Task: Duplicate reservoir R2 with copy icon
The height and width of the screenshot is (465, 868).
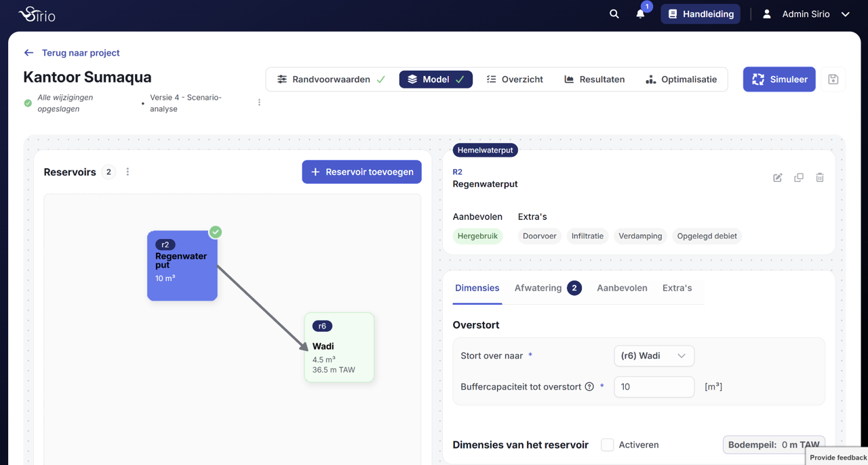Action: [799, 178]
